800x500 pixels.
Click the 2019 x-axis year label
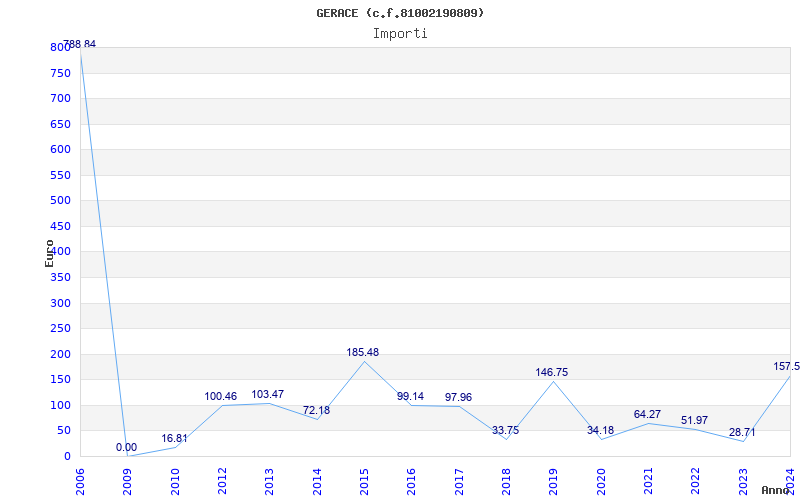(554, 482)
